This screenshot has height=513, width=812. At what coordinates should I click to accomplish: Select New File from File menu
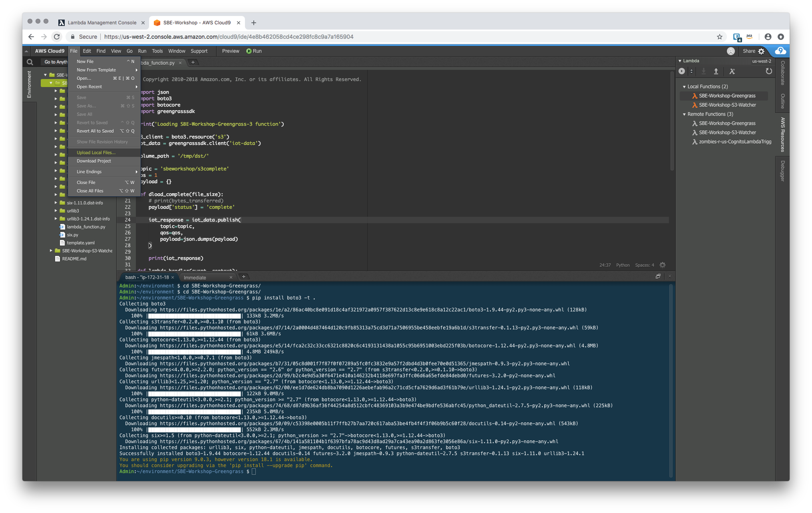coord(105,61)
